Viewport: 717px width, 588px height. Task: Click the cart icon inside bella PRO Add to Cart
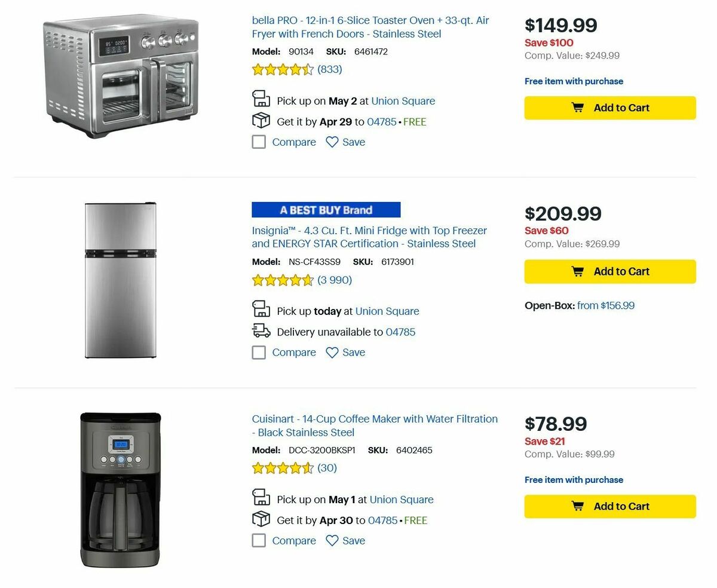[x=577, y=108]
